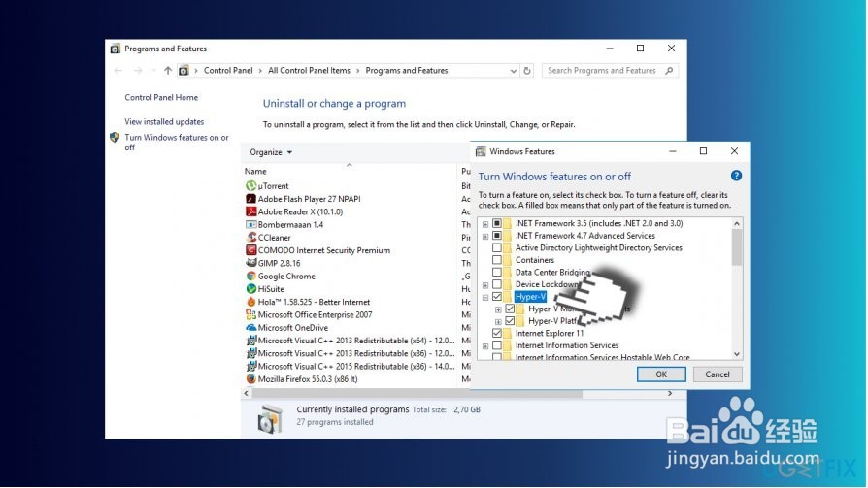Uncheck Internet Explorer 11 checkbox
This screenshot has width=868, height=488.
497,333
